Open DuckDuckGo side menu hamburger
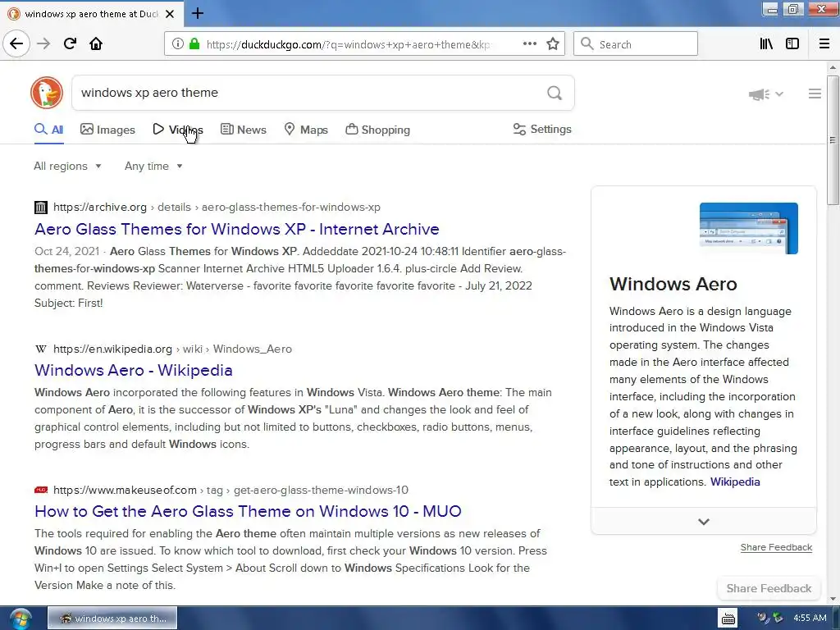840x630 pixels. coord(815,94)
